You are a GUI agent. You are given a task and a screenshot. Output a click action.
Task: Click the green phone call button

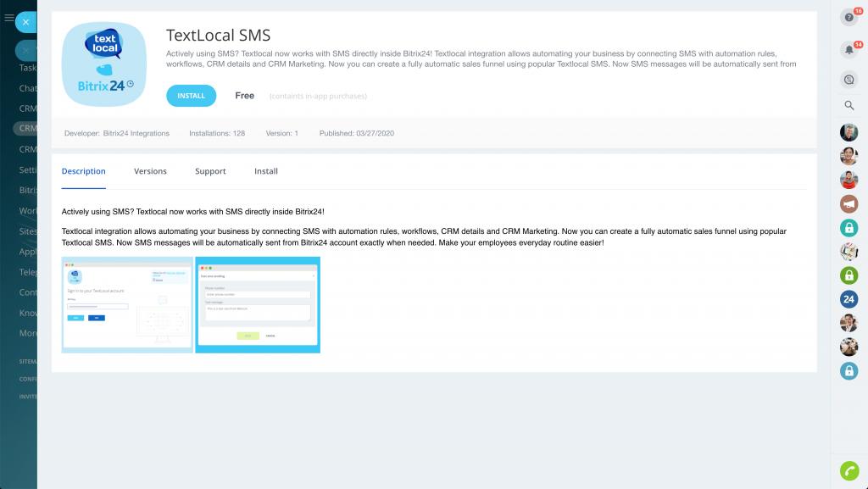tap(849, 470)
